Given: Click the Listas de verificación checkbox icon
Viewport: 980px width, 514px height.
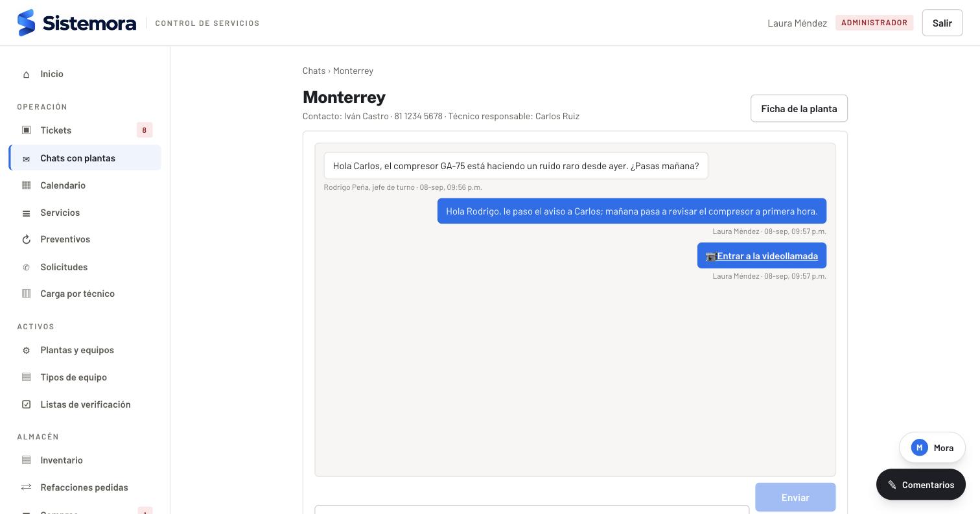Looking at the screenshot, I should pos(27,404).
